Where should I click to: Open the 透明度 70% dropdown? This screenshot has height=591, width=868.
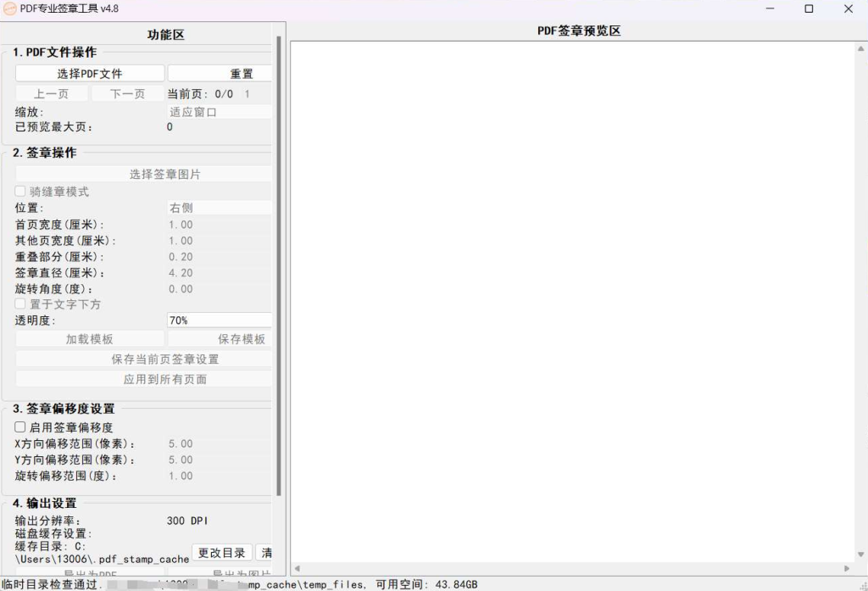click(x=220, y=321)
